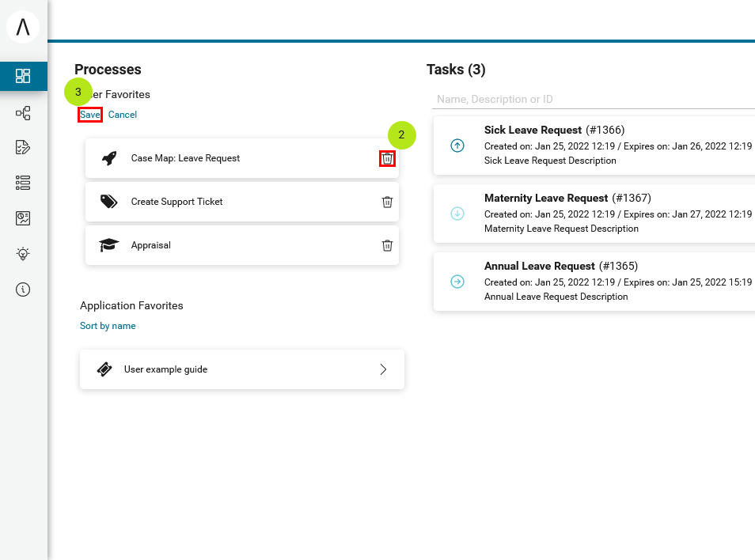Open the Statistics sidebar icon
This screenshot has width=755, height=560.
pos(23,218)
